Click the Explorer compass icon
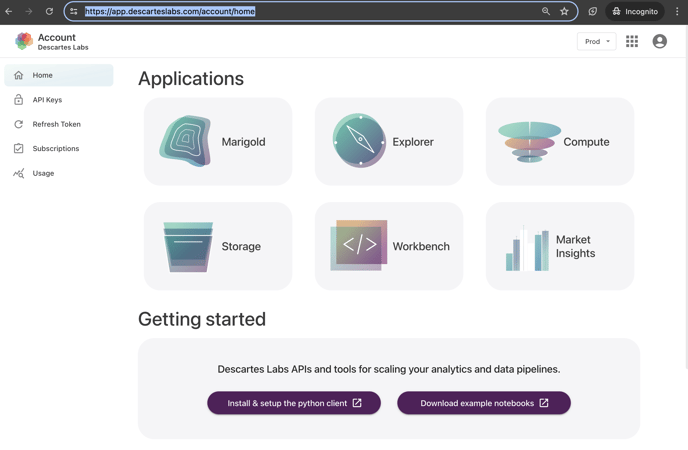The width and height of the screenshot is (688, 450). [359, 141]
